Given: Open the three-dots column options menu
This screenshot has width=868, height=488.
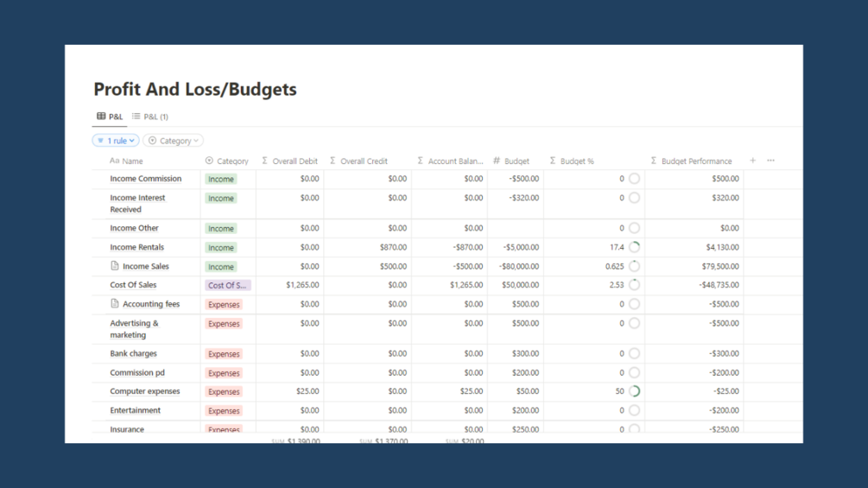Looking at the screenshot, I should pyautogui.click(x=770, y=161).
